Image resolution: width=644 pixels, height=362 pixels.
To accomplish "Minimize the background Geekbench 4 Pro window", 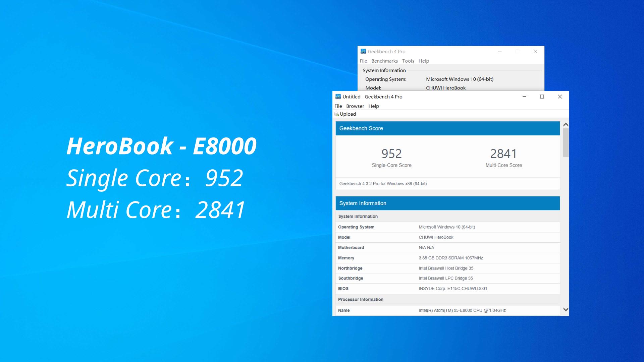I will (500, 51).
